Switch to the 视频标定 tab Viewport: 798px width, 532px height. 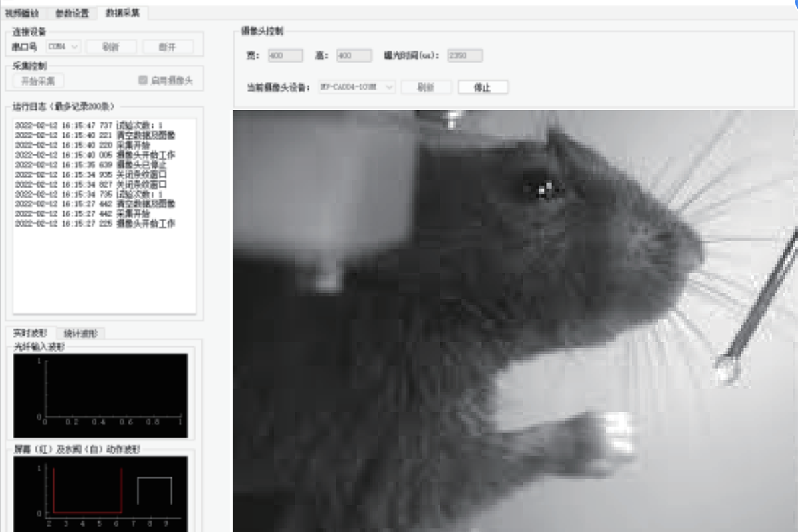pos(22,12)
